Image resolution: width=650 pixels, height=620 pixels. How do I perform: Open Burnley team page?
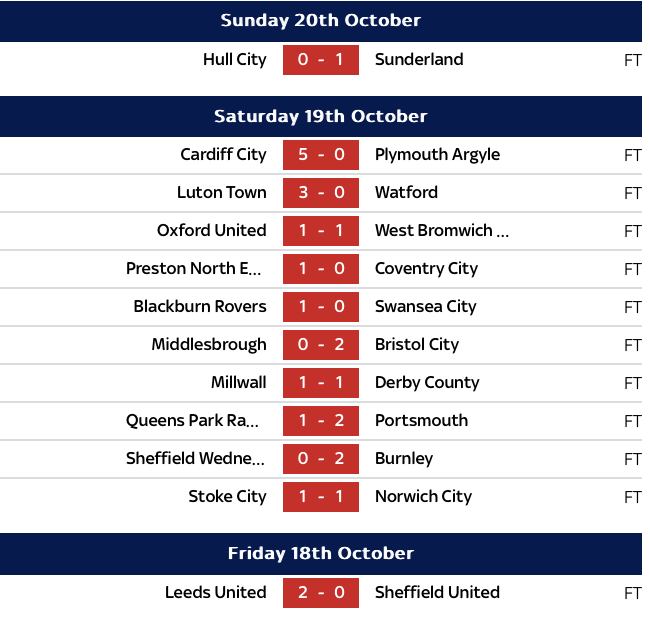pyautogui.click(x=403, y=459)
